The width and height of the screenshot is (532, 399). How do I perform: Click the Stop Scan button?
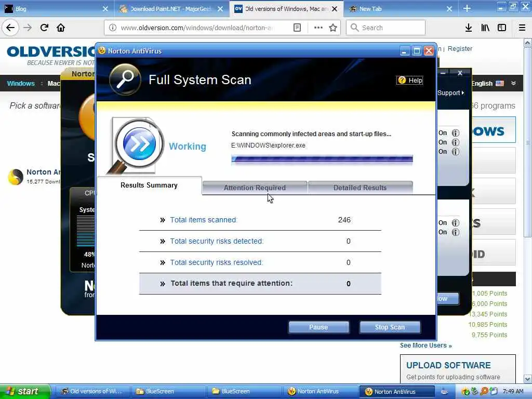pos(390,327)
